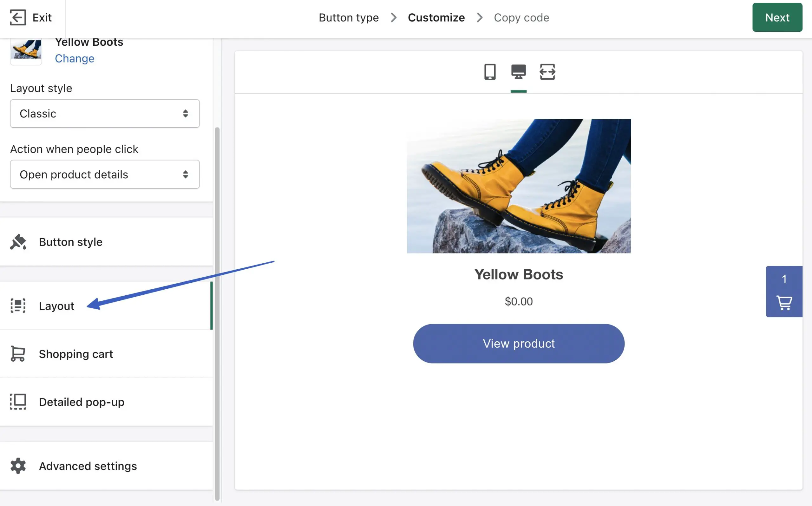Click the Detailed pop-up icon
812x506 pixels.
pyautogui.click(x=18, y=402)
